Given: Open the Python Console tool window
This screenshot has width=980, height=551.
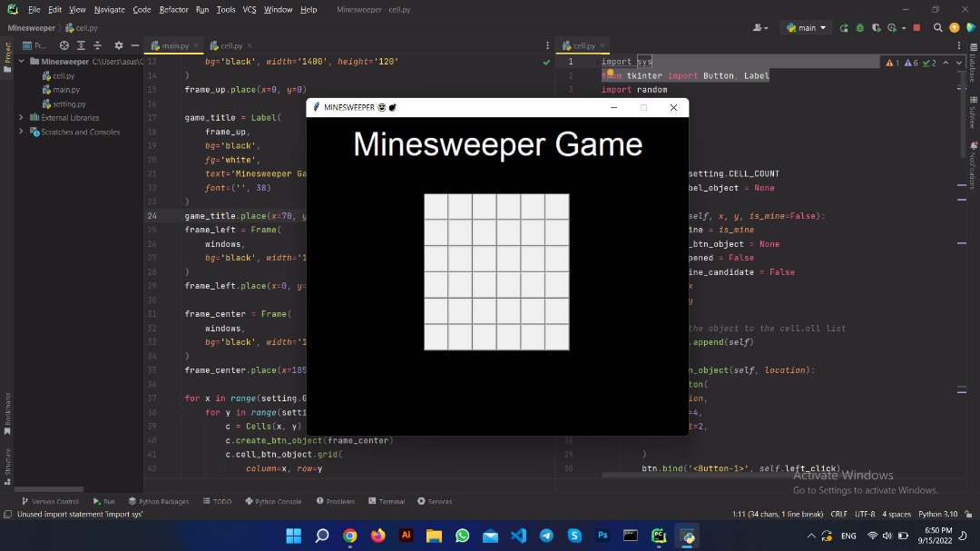Looking at the screenshot, I should pyautogui.click(x=274, y=501).
